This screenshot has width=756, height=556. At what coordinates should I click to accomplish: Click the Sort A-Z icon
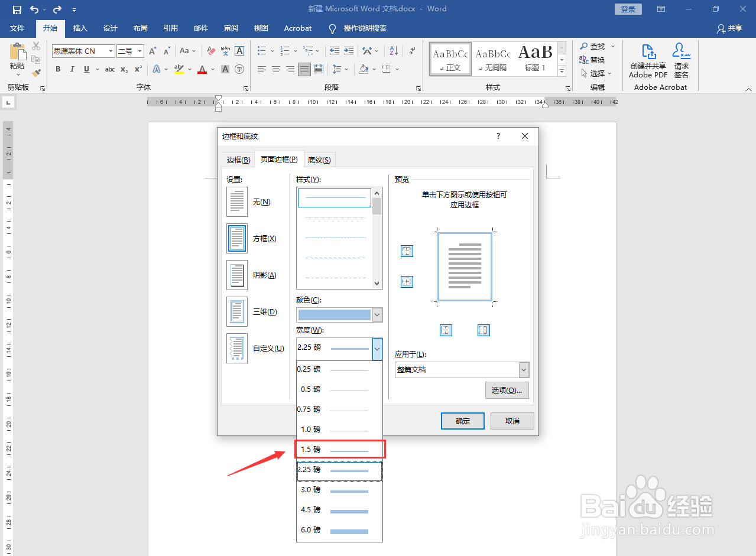click(394, 51)
